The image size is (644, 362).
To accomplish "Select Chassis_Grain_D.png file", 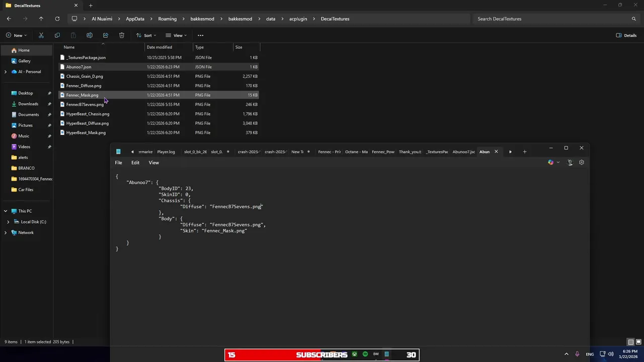I will pyautogui.click(x=158, y=76).
